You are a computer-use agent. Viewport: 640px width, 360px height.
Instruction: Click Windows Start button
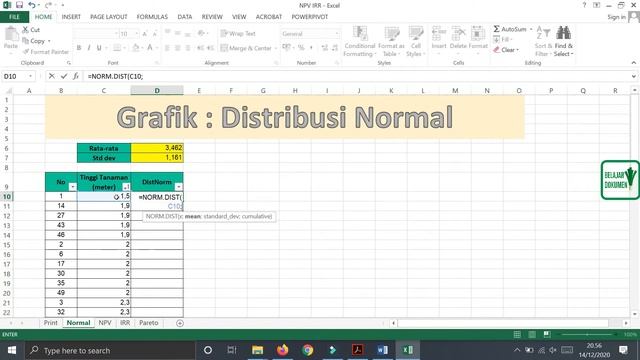pyautogui.click(x=11, y=350)
